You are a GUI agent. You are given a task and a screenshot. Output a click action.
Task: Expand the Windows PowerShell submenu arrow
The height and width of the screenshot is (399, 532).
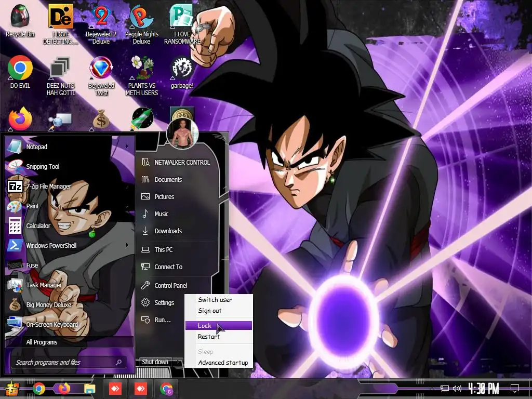[x=127, y=245]
